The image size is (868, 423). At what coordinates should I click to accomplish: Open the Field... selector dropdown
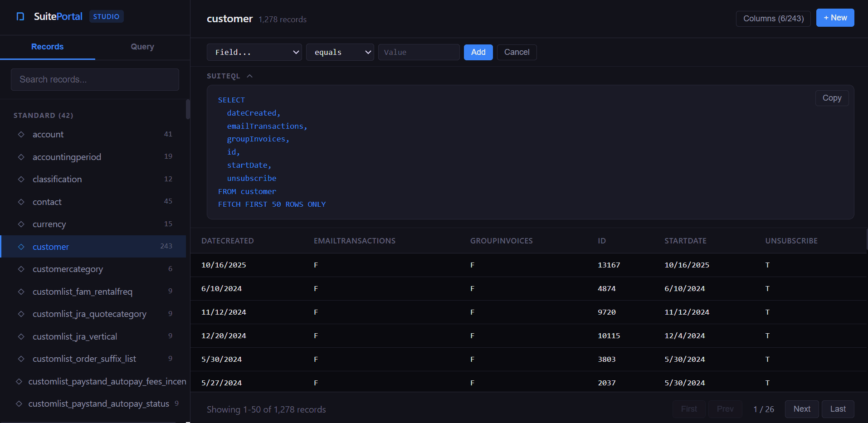point(254,52)
